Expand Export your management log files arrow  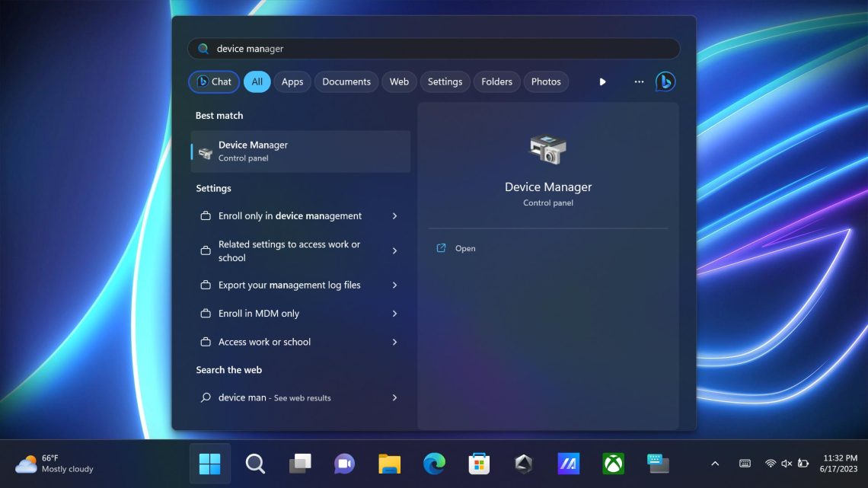[394, 285]
